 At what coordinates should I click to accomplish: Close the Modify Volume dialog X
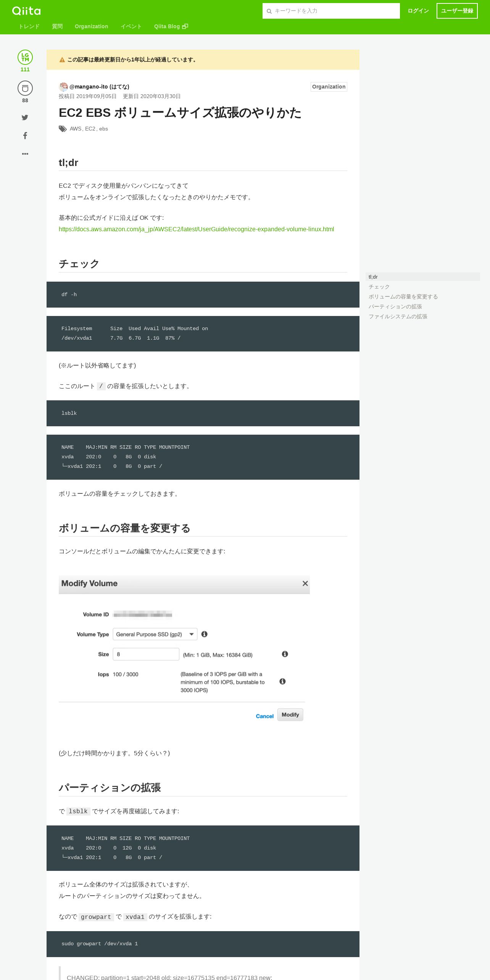pyautogui.click(x=305, y=583)
